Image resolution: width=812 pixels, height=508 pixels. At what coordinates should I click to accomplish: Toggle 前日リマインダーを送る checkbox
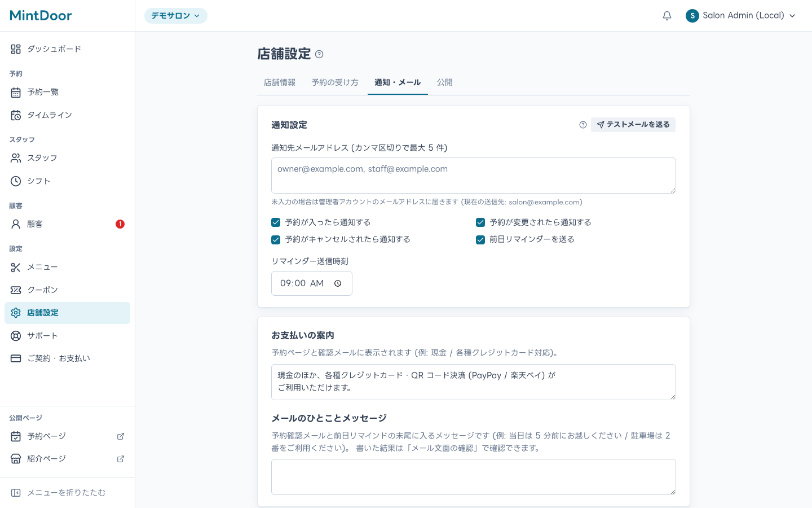[480, 239]
